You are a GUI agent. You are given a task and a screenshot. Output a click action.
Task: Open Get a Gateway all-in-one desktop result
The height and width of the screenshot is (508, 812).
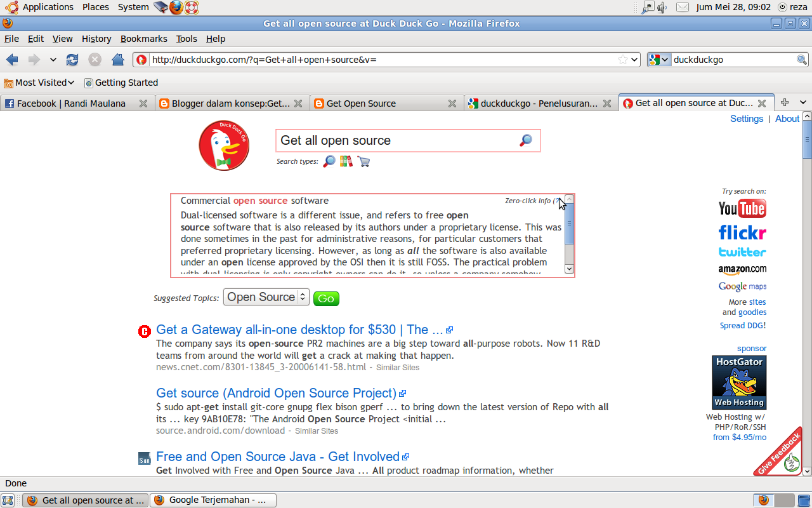tap(299, 330)
